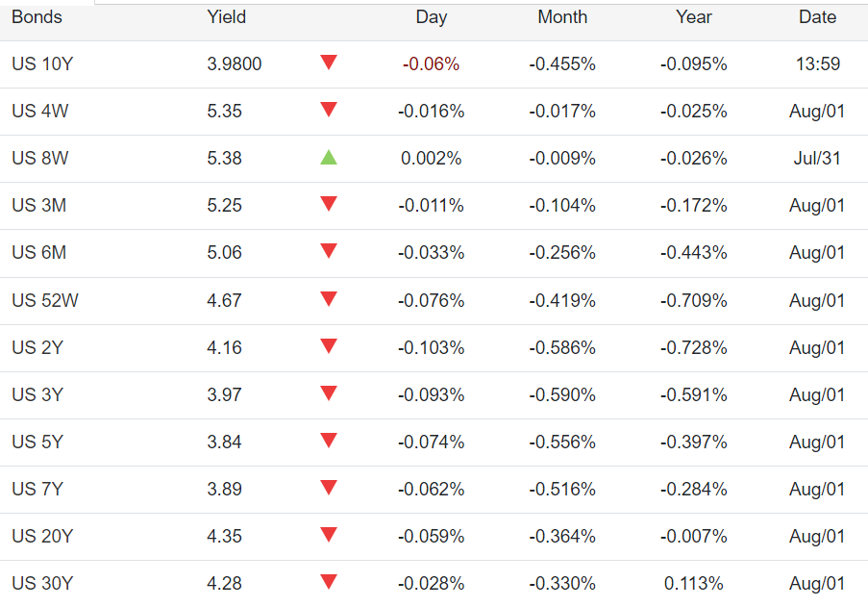Viewport: 868px width, 607px height.
Task: Select the 3.84 yield value
Action: tap(224, 442)
